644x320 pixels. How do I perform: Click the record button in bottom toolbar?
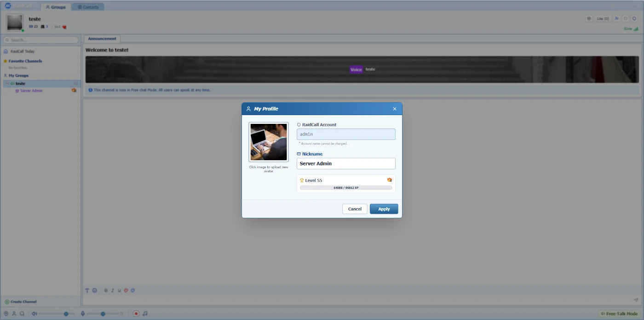pyautogui.click(x=136, y=314)
